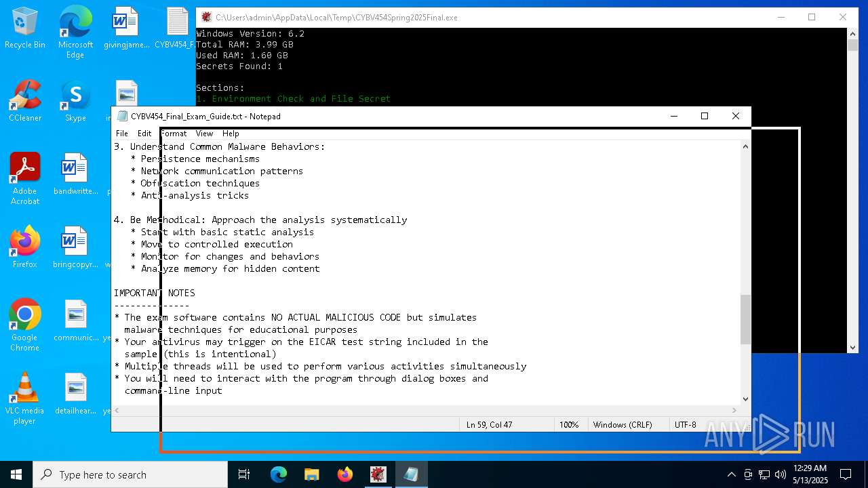This screenshot has height=488, width=868.
Task: Maximize the Notepad window
Action: coord(705,117)
